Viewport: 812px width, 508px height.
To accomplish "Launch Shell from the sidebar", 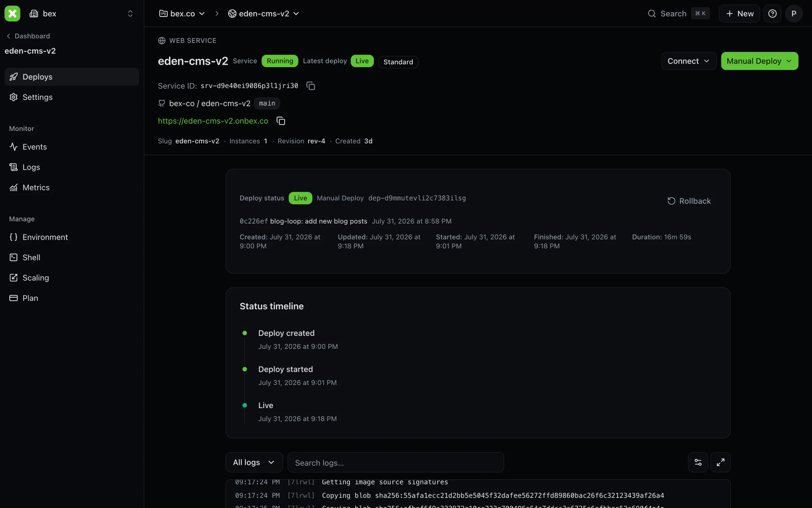I will pyautogui.click(x=72, y=257).
